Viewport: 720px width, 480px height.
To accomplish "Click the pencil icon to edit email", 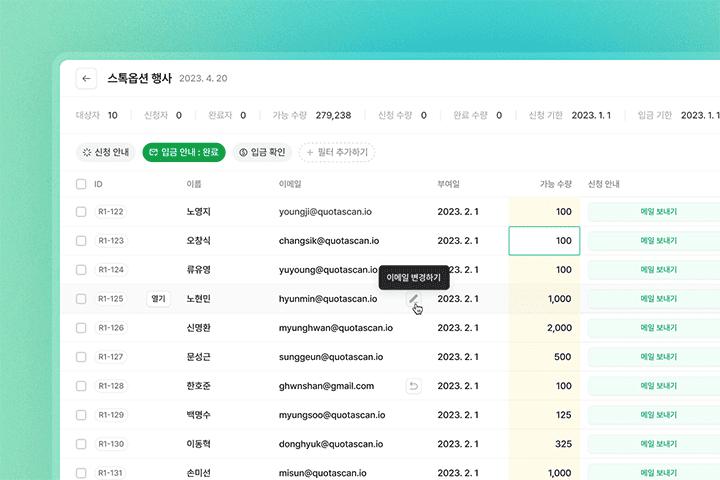I will (414, 299).
